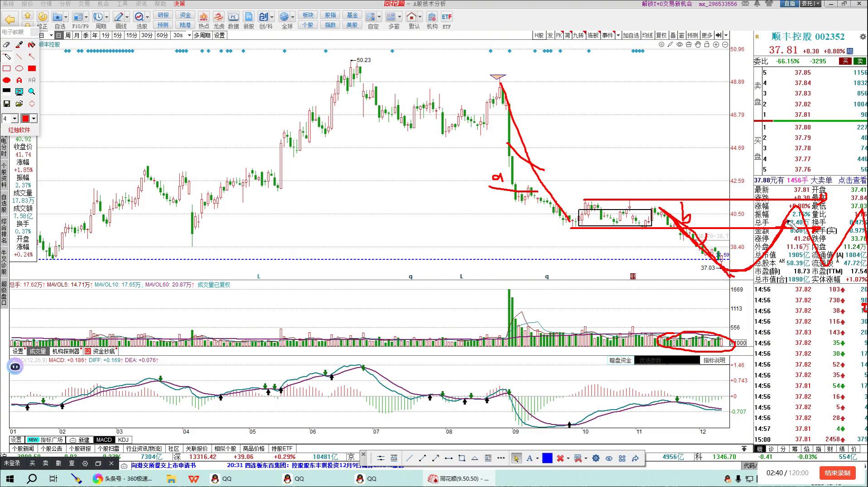Zoom in chart with plus circle icon
The image size is (868, 487).
[x=716, y=44]
